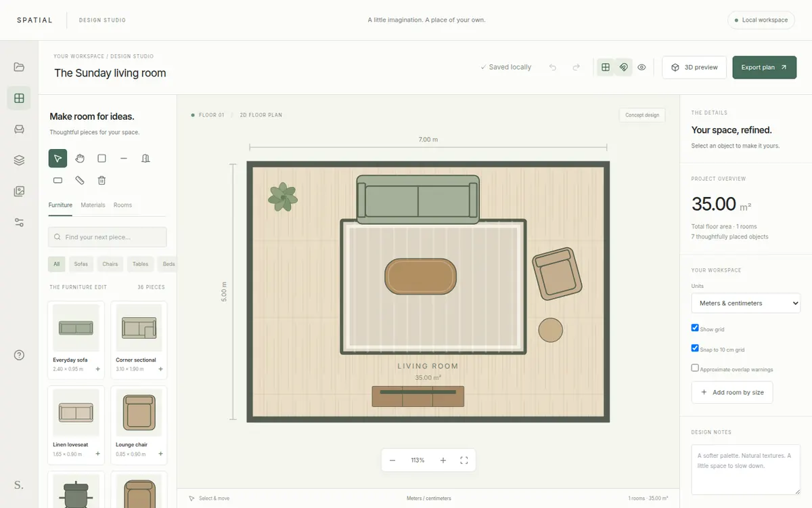Pick the wall line tool
This screenshot has width=812, height=508.
click(124, 158)
